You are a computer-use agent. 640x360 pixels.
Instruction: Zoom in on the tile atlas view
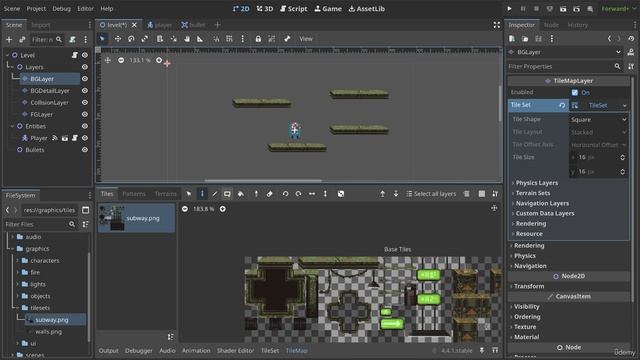pyautogui.click(x=222, y=209)
